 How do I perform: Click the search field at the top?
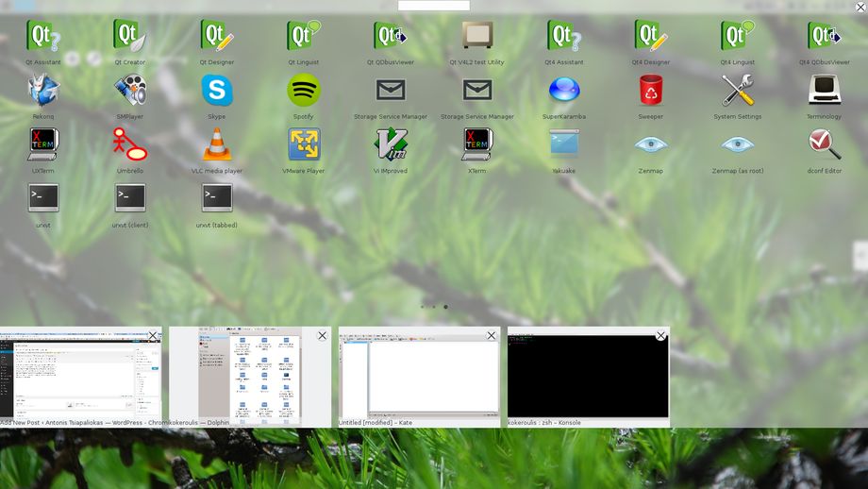click(x=433, y=6)
